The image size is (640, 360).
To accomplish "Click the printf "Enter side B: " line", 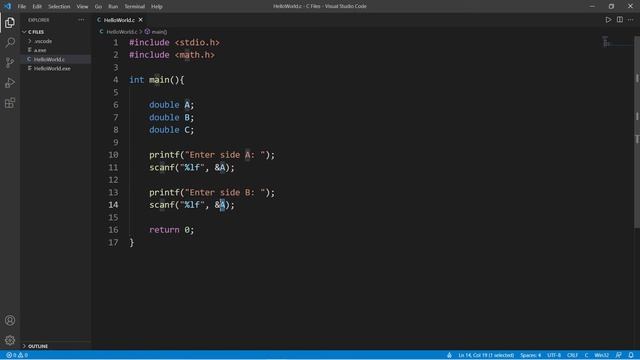I will tap(212, 193).
